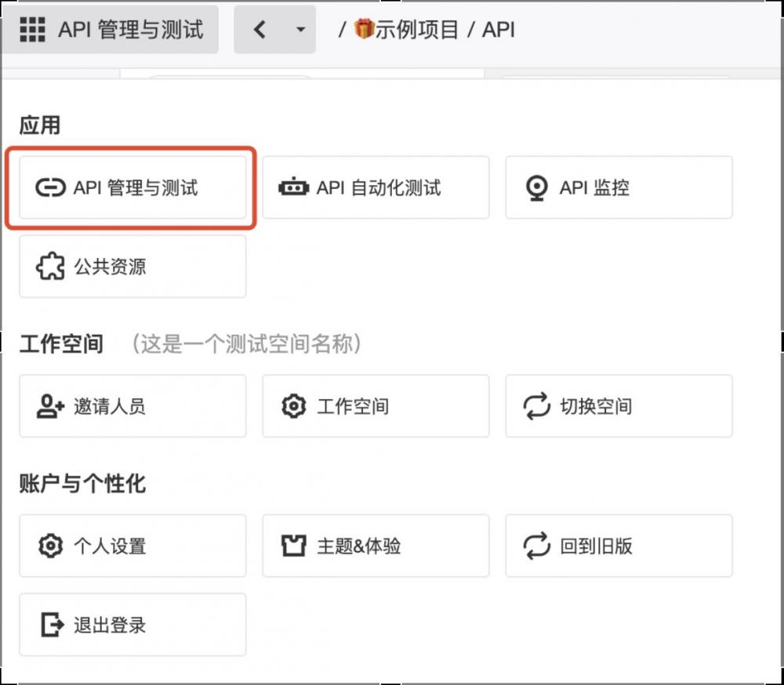Image resolution: width=784 pixels, height=685 pixels.
Task: Expand the caret next to back arrow
Action: pyautogui.click(x=299, y=30)
